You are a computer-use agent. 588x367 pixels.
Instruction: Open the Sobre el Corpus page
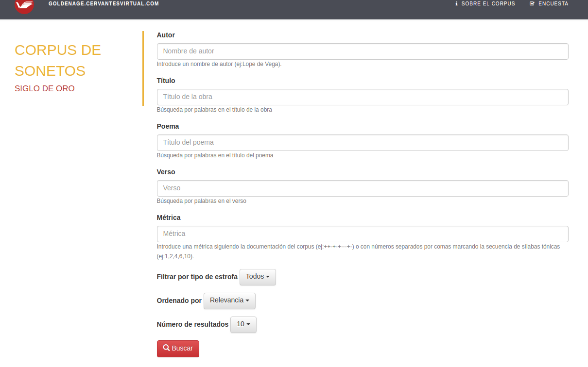coord(485,4)
